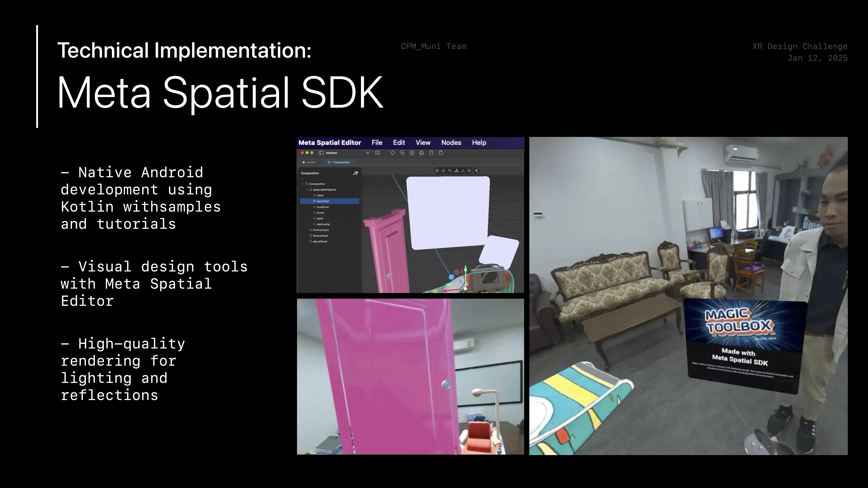
Task: Collapse the Composition tree root
Action: (303, 184)
